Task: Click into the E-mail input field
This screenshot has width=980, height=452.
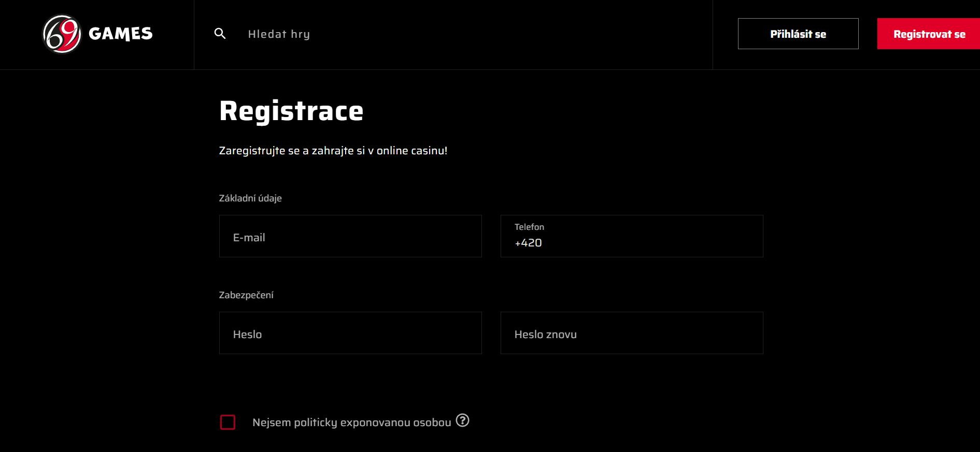Action: click(x=350, y=236)
